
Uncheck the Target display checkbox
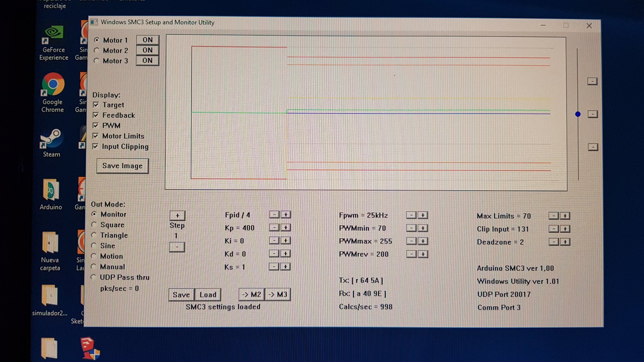96,105
